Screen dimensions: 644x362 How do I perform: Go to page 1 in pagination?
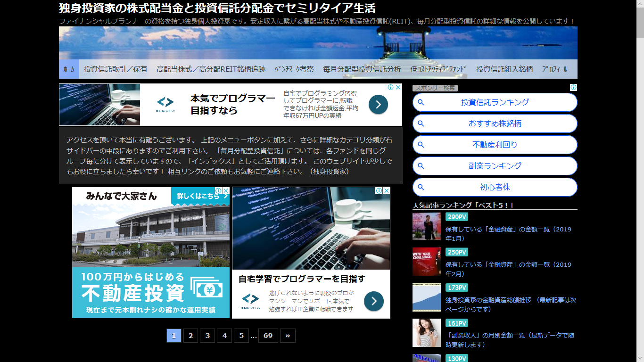pyautogui.click(x=173, y=336)
